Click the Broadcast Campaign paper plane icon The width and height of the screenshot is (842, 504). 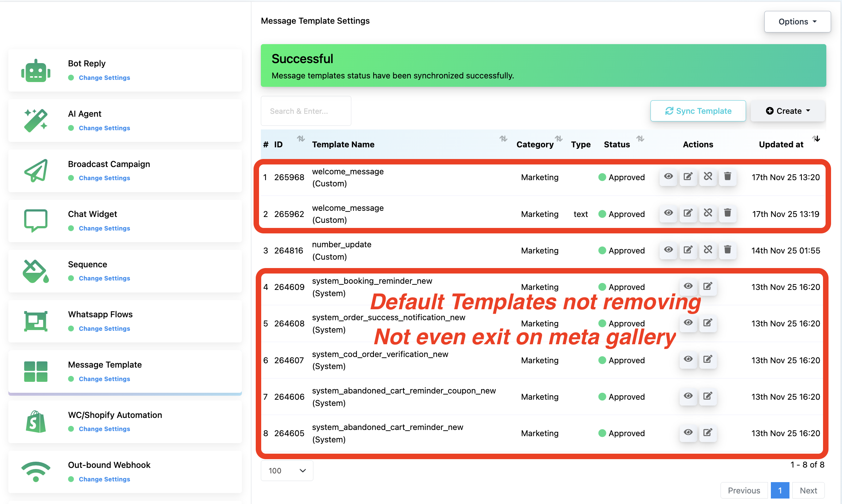click(x=35, y=171)
